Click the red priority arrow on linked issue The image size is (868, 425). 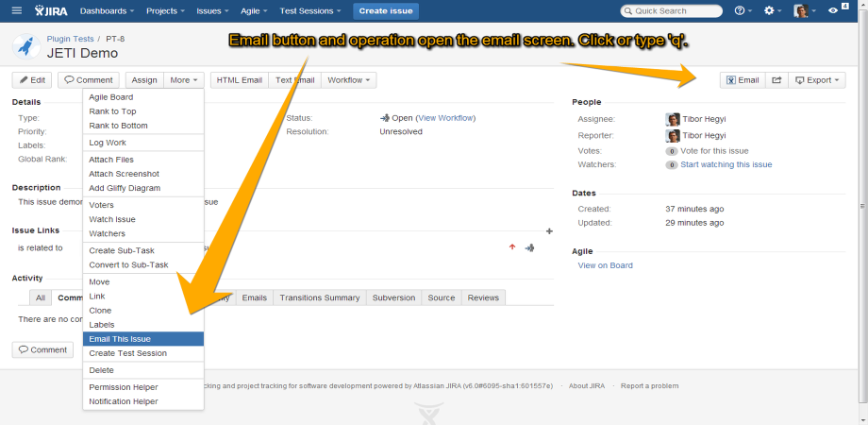point(512,247)
